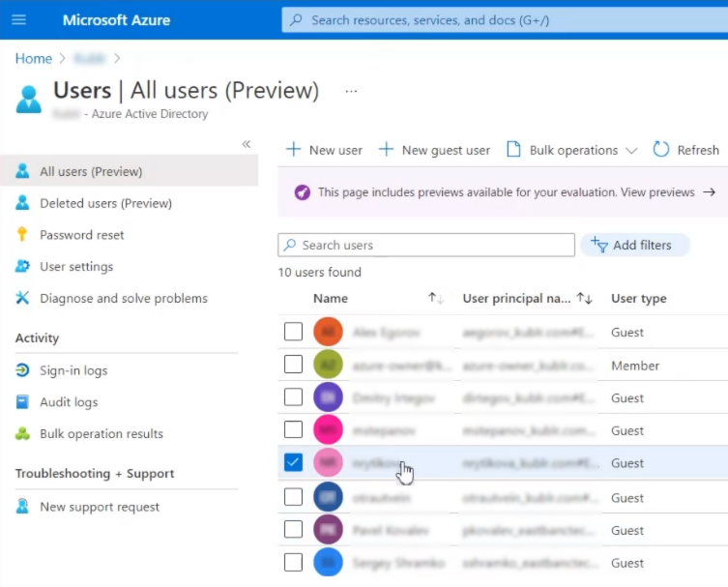This screenshot has width=728, height=587.
Task: Click the light pink avatar in selected row
Action: tap(328, 462)
